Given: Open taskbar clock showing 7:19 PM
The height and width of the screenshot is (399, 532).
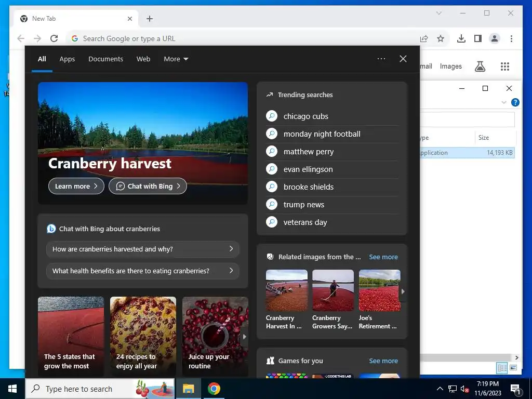Looking at the screenshot, I should coord(487,389).
